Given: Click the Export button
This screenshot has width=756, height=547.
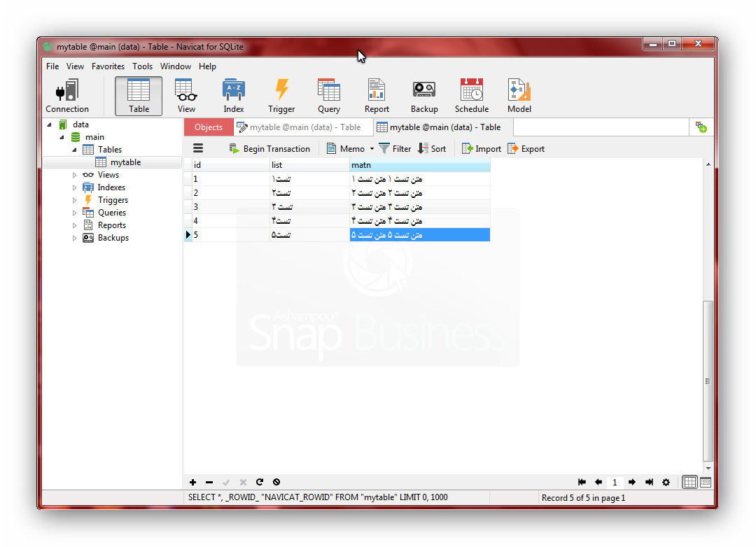Looking at the screenshot, I should 526,149.
